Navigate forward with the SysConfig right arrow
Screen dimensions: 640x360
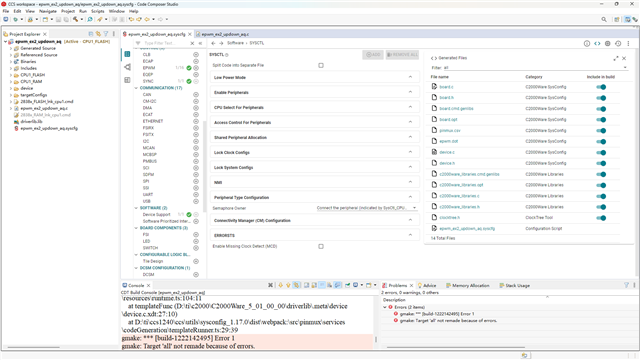[221, 43]
